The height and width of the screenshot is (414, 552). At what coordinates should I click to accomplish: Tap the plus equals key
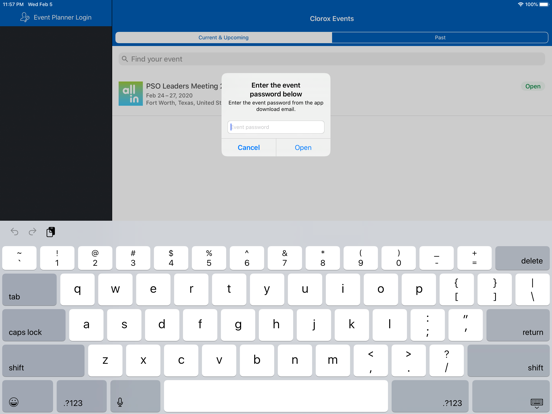[475, 258]
